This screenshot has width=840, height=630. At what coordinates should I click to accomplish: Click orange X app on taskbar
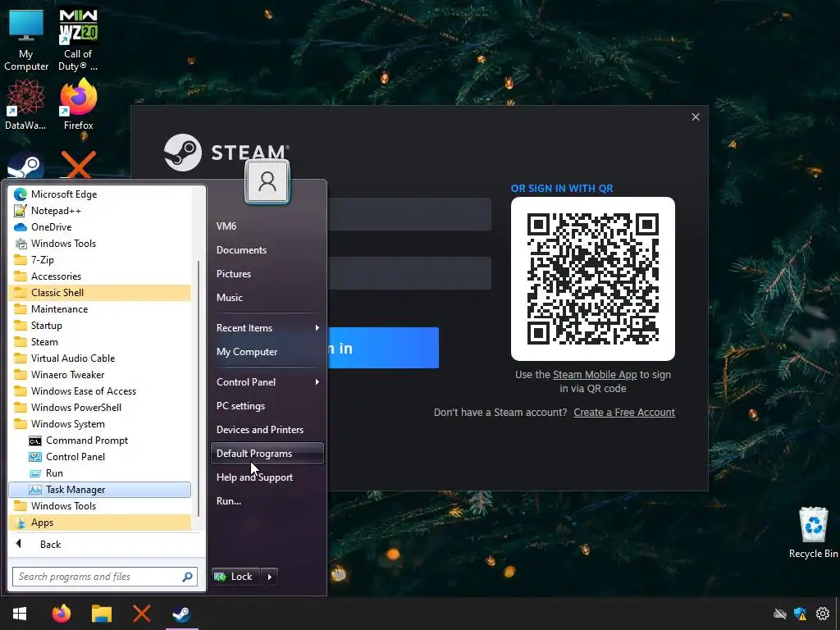coord(141,614)
